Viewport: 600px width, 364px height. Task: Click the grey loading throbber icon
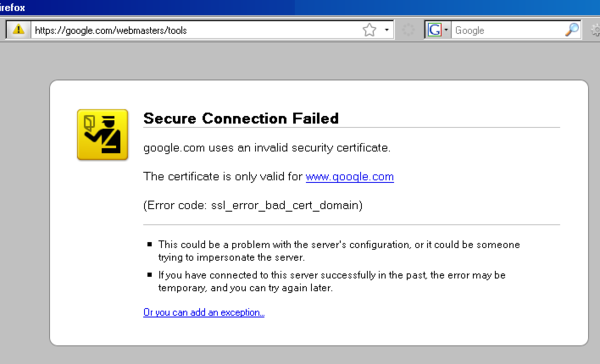coord(408,30)
